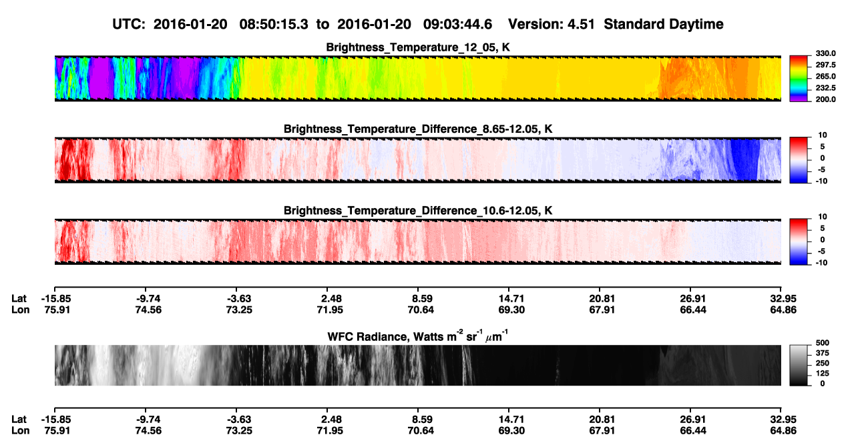Viewport: 868px width, 445px height.
Task: Select the Brightness_Temperature_12_05 image strip
Action: (x=418, y=78)
